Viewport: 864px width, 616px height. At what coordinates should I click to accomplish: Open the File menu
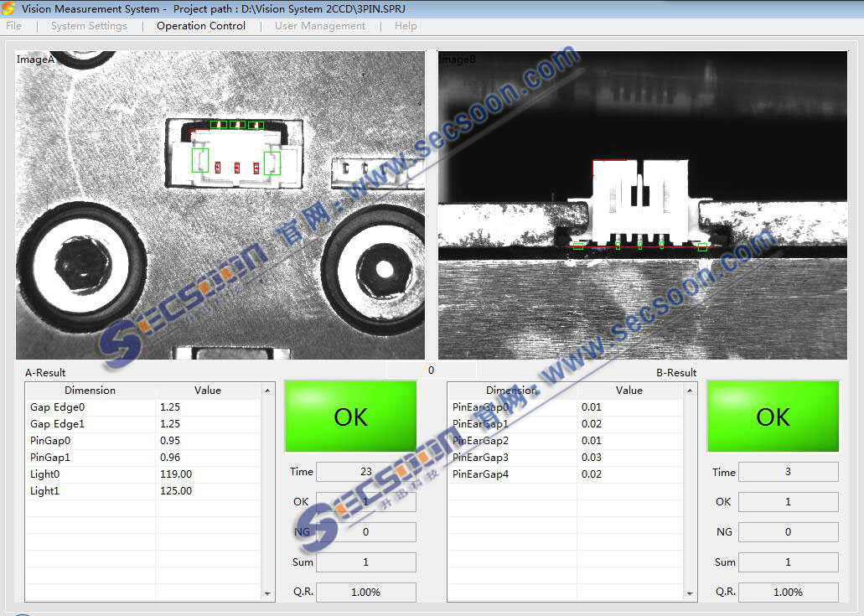click(13, 26)
